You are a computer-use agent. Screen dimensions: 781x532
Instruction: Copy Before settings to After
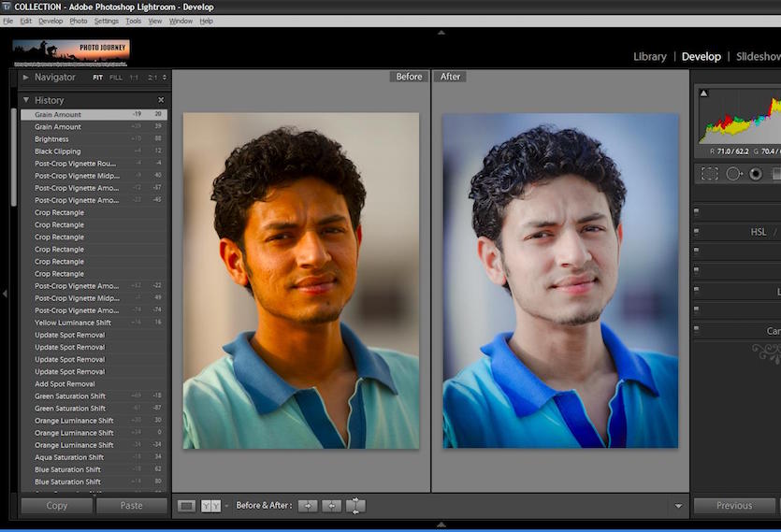pyautogui.click(x=308, y=506)
